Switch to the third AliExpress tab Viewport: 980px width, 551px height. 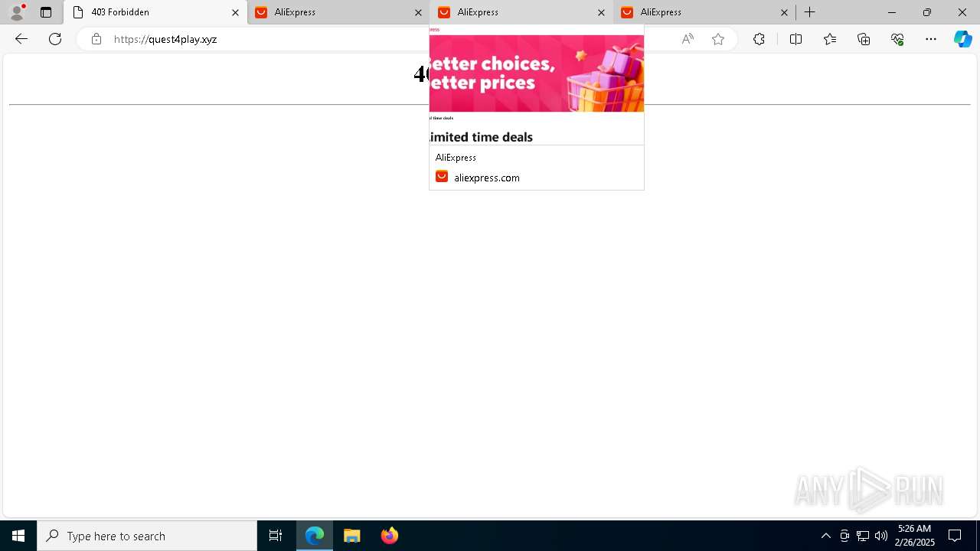point(704,12)
